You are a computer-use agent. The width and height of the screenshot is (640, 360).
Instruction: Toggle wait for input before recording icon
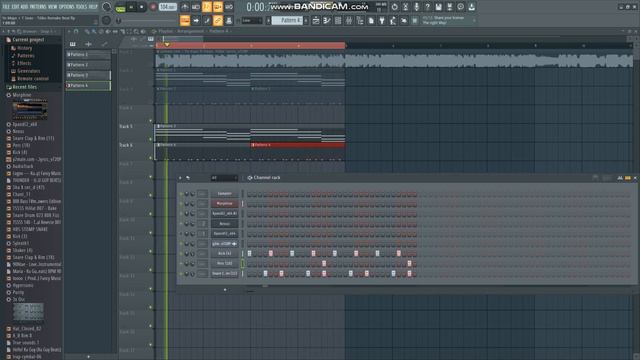point(196,7)
